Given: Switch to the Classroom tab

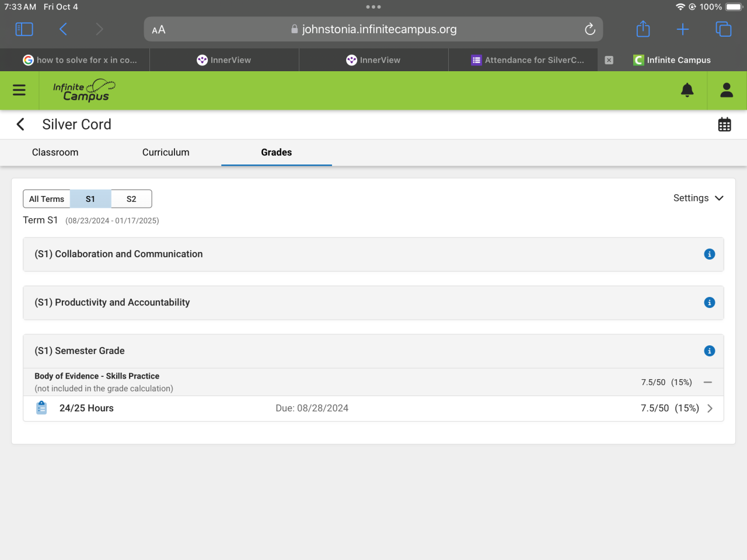Looking at the screenshot, I should (55, 152).
